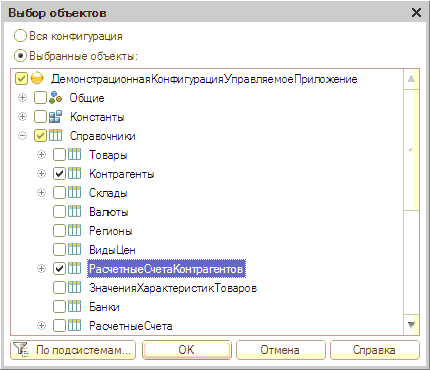The image size is (430, 370).
Task: Check the ЗначенияХарактеристикТоваров checkbox
Action: [x=59, y=288]
